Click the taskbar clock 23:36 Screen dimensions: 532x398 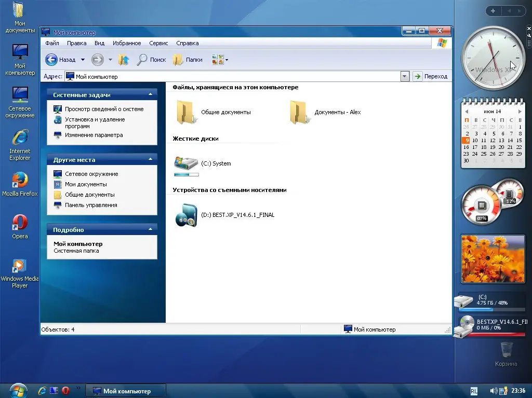518,391
